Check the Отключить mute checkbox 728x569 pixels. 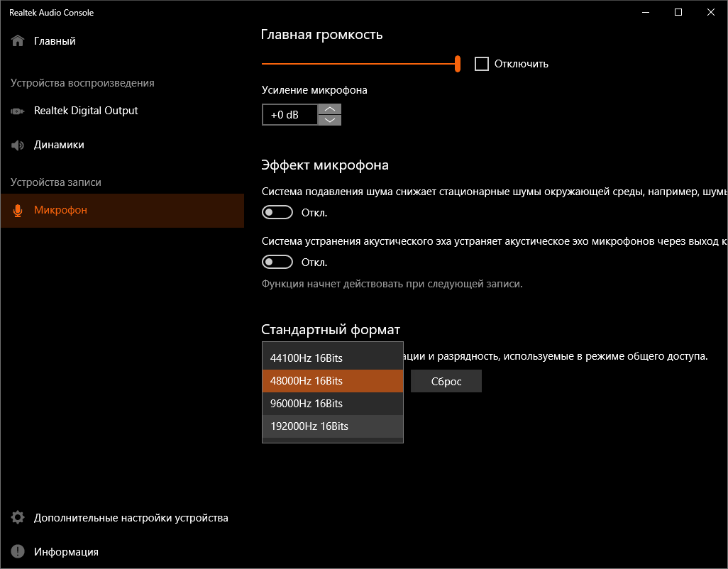[x=482, y=64]
